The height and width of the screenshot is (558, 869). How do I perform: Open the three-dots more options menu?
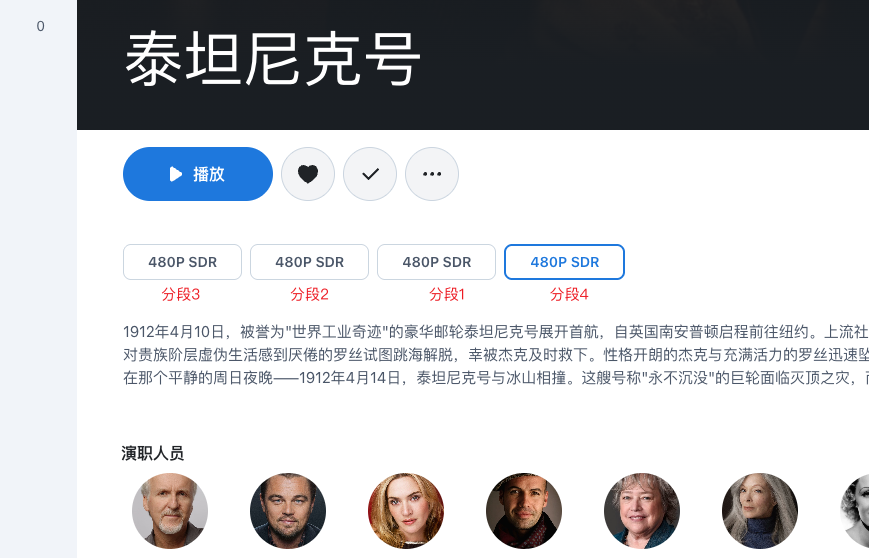(x=432, y=174)
